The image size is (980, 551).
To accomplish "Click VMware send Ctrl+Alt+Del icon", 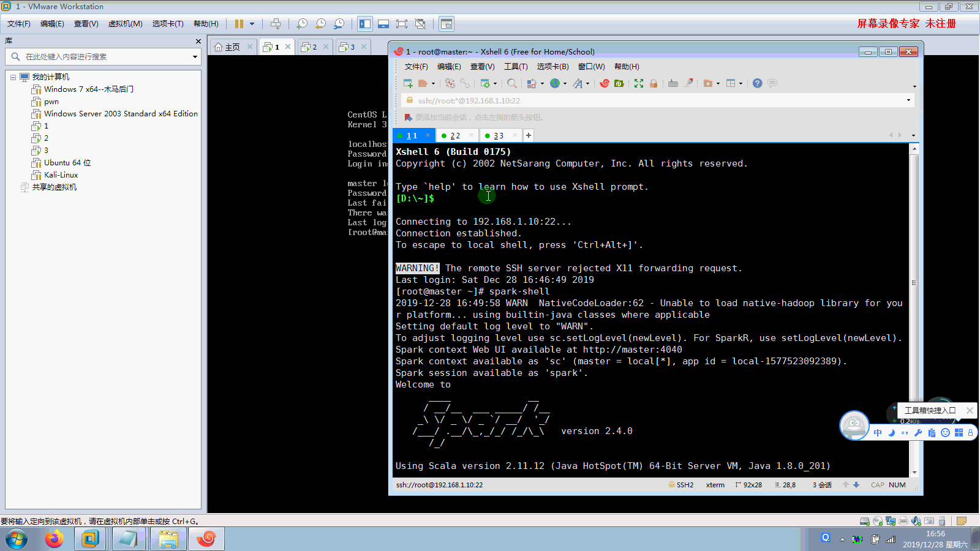I will (x=276, y=24).
